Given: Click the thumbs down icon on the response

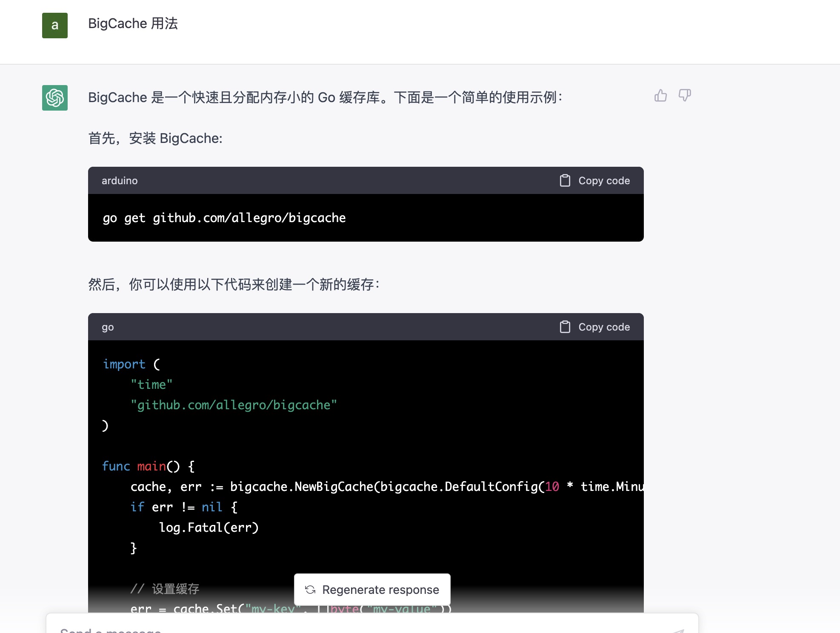Looking at the screenshot, I should coord(684,96).
